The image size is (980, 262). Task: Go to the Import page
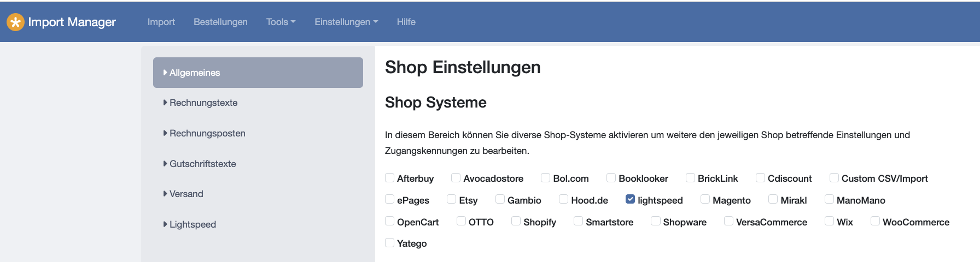pos(161,22)
